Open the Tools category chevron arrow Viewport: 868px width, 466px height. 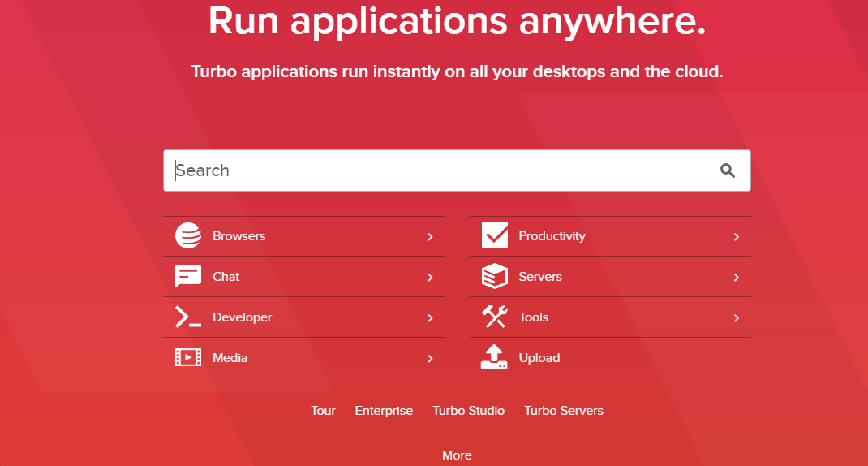736,318
